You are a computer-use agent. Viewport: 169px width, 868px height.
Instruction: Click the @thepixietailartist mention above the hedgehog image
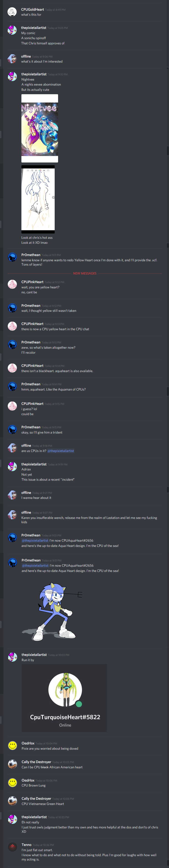pyautogui.click(x=35, y=566)
